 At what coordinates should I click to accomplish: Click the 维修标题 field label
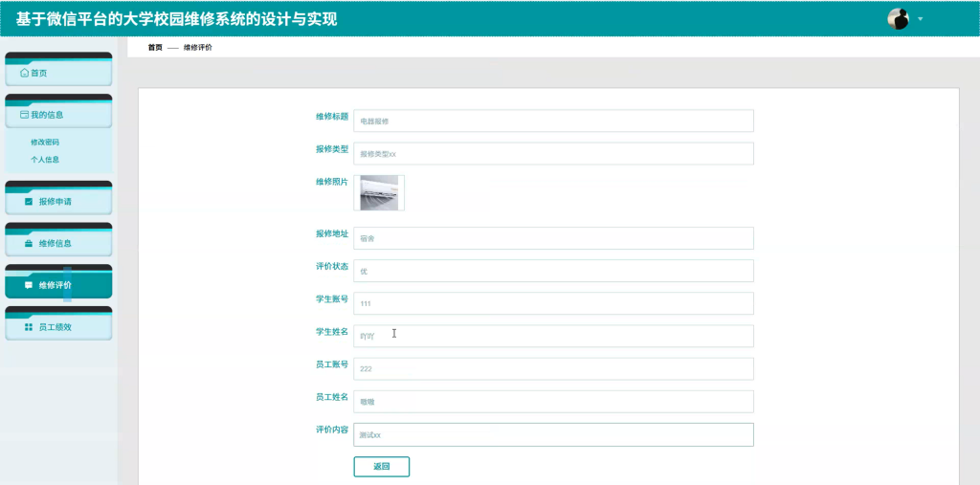[332, 117]
